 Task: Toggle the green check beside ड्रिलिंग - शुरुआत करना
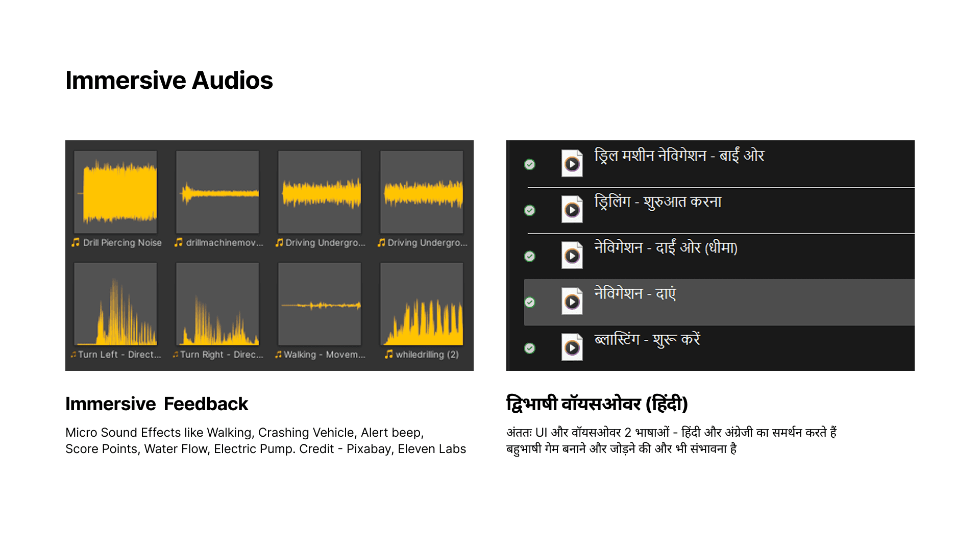click(530, 210)
